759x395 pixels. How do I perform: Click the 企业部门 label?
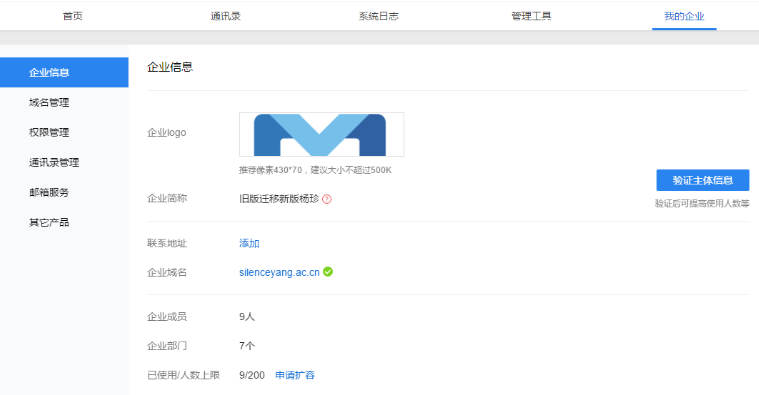click(167, 346)
